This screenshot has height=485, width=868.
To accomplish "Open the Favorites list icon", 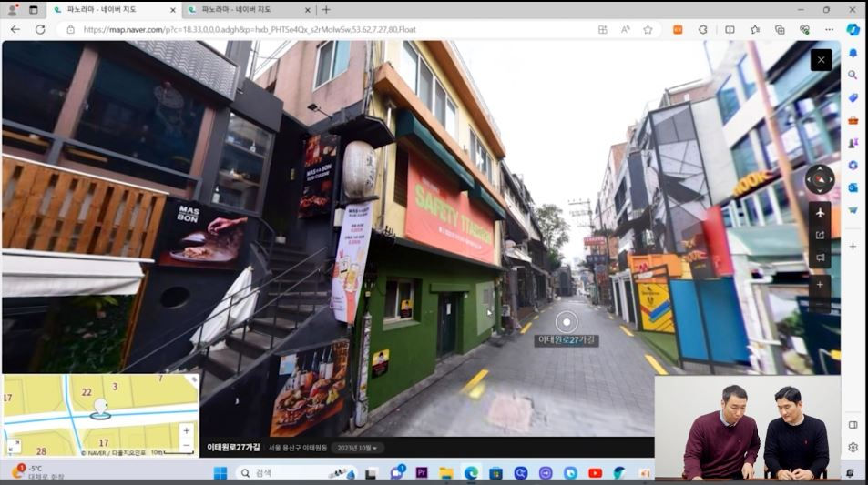I will pyautogui.click(x=755, y=30).
